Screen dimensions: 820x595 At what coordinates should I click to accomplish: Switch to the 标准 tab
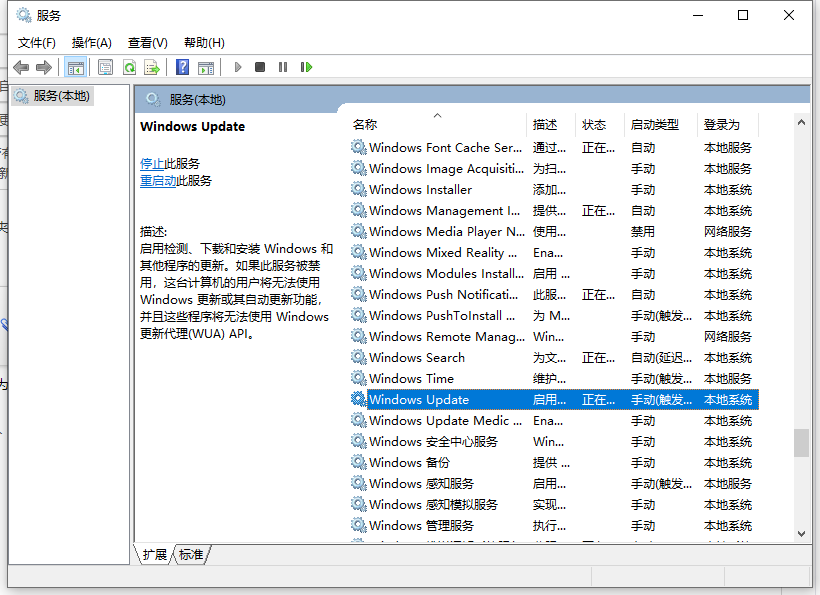point(191,554)
